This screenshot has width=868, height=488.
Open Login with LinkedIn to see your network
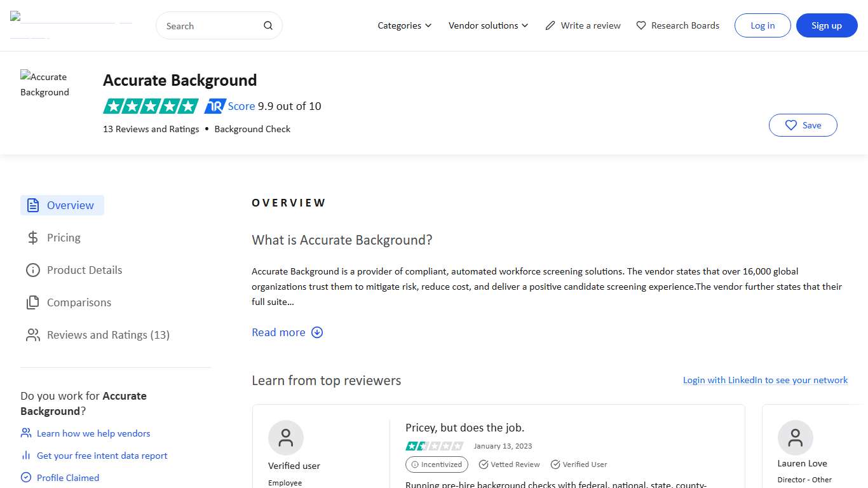765,380
